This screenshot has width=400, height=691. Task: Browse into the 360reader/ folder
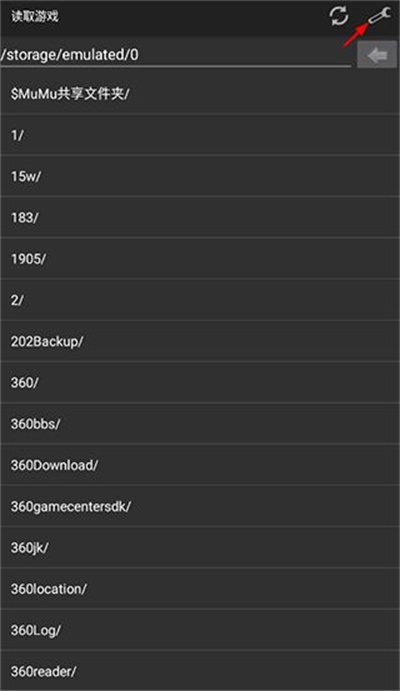pos(200,671)
